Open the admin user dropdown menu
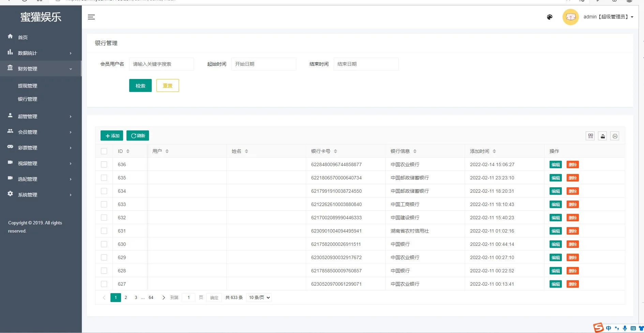 (x=608, y=17)
